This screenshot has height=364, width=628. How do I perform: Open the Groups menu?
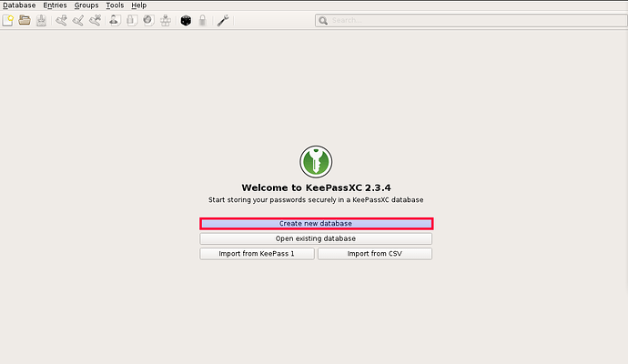86,5
